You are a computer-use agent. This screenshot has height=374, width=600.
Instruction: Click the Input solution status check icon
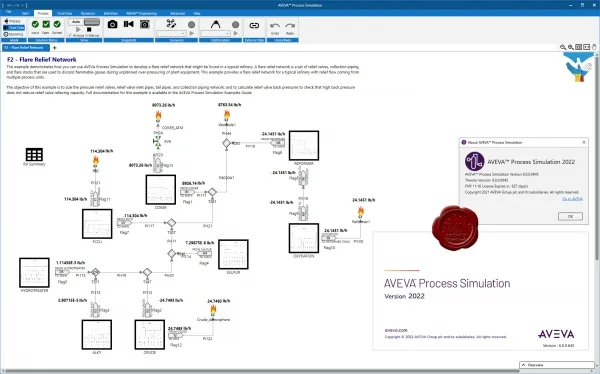(35, 24)
